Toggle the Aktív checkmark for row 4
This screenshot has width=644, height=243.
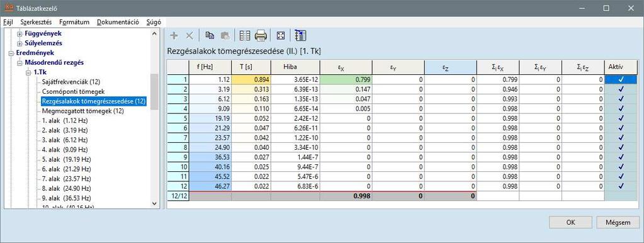(x=621, y=108)
